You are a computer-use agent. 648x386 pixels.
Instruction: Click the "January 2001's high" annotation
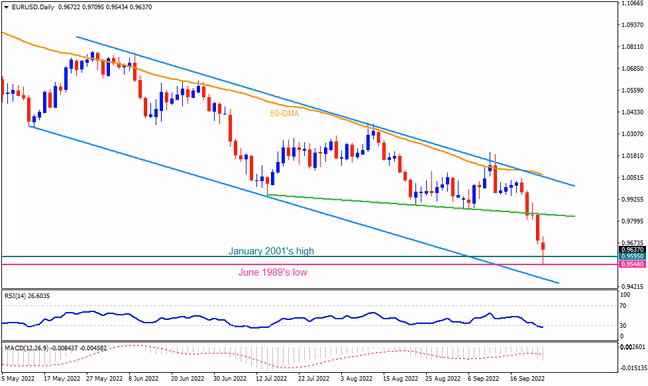[x=271, y=251]
